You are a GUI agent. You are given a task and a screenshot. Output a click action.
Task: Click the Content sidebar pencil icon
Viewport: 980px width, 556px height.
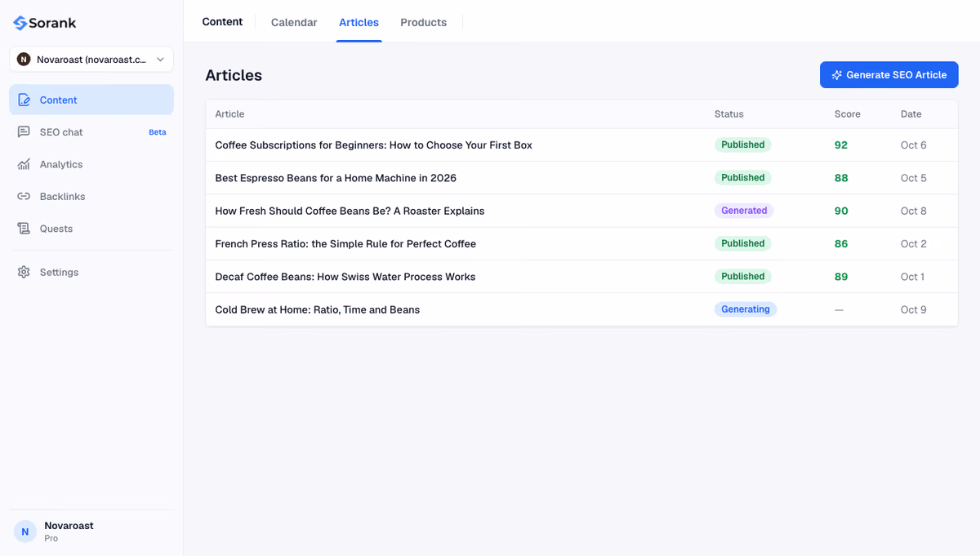24,100
